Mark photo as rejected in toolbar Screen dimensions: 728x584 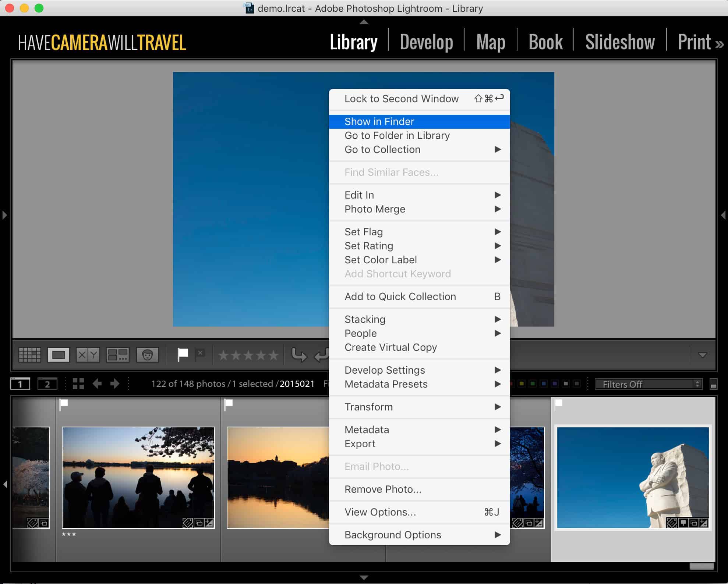(200, 354)
